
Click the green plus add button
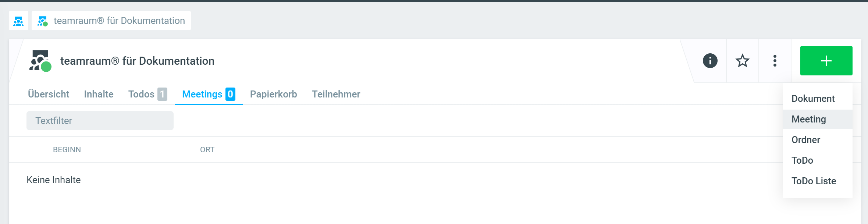coord(826,61)
